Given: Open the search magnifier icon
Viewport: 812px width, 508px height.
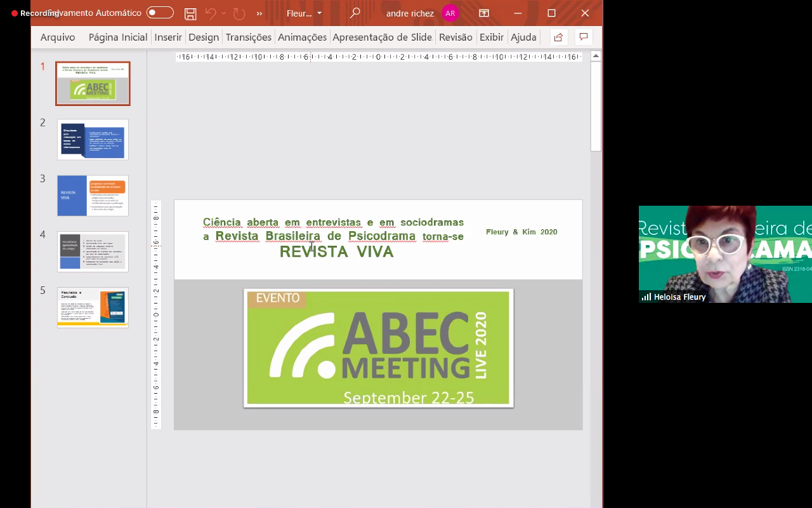Looking at the screenshot, I should (355, 13).
